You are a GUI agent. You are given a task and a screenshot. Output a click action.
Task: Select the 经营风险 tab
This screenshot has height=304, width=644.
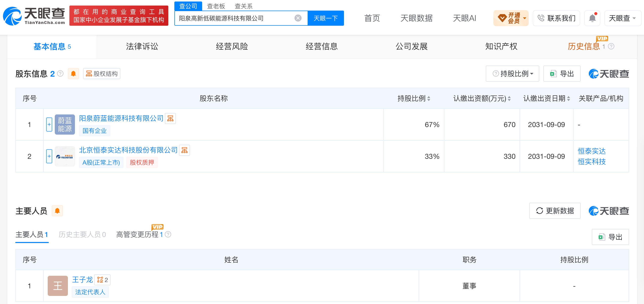[232, 47]
